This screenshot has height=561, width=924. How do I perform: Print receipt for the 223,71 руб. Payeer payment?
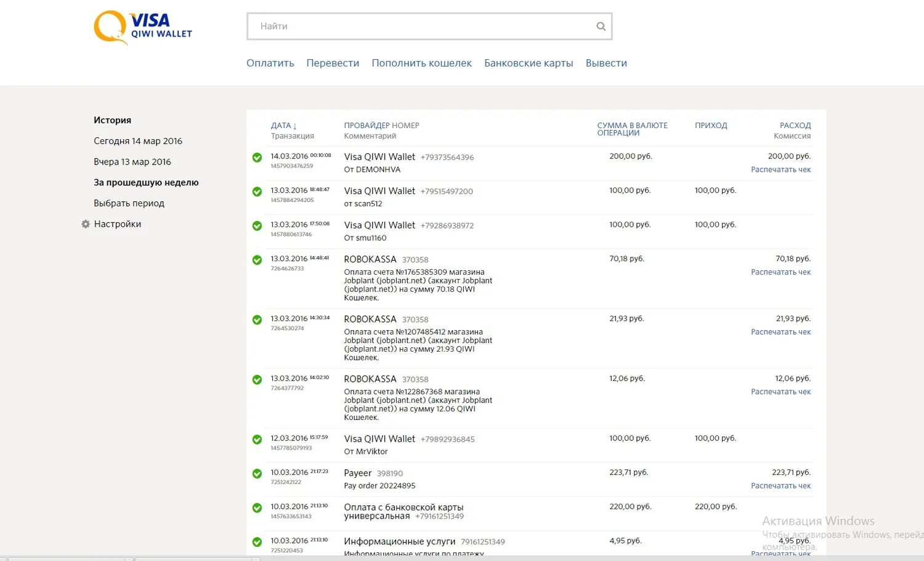pyautogui.click(x=780, y=486)
